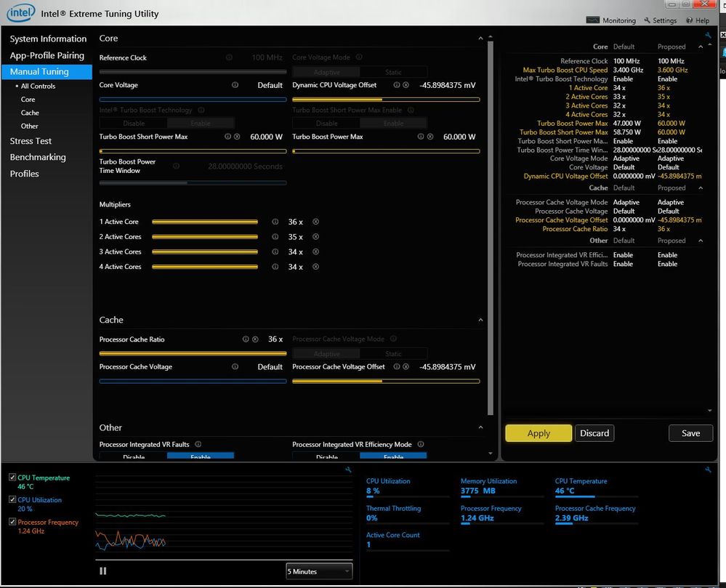Uncheck CPU Utilization graph checkbox
The height and width of the screenshot is (588, 726).
tap(12, 499)
